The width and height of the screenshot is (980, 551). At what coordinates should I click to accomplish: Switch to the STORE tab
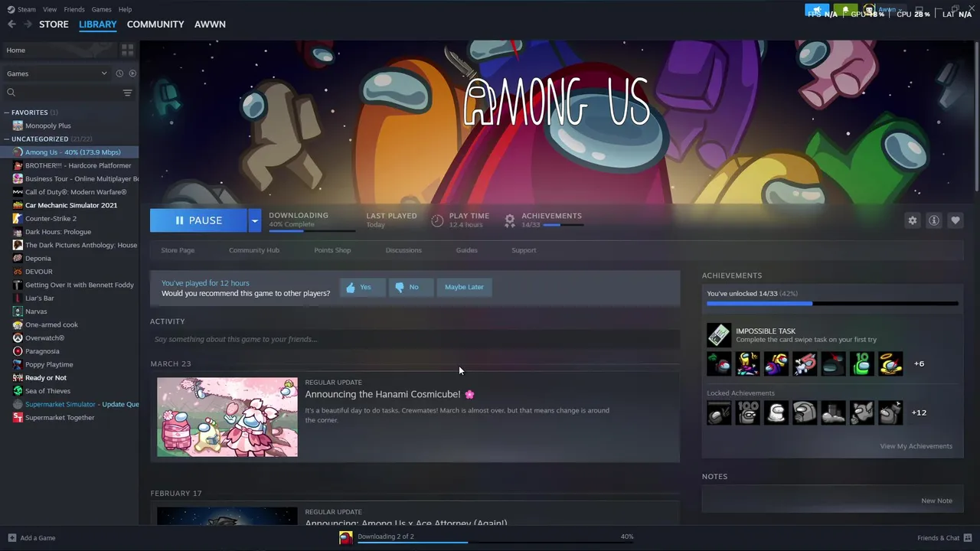tap(54, 24)
